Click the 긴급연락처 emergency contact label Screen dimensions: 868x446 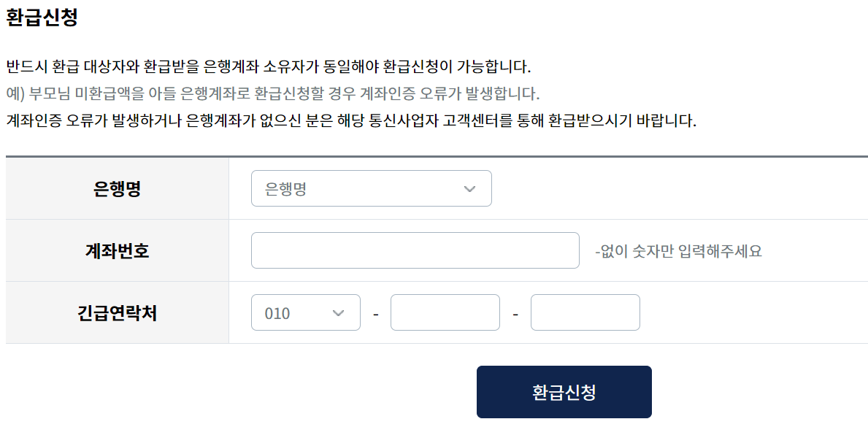click(117, 312)
